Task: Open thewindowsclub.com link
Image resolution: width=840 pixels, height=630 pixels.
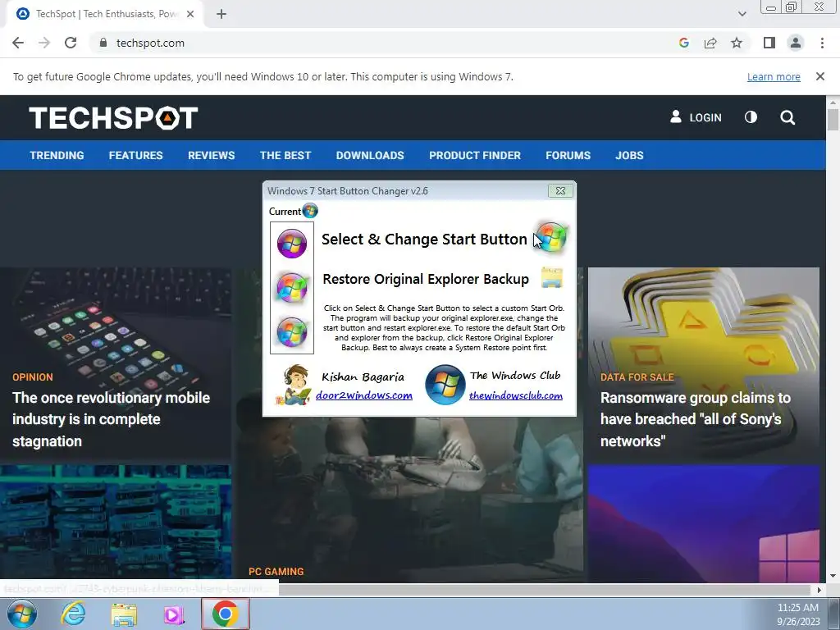Action: 515,395
